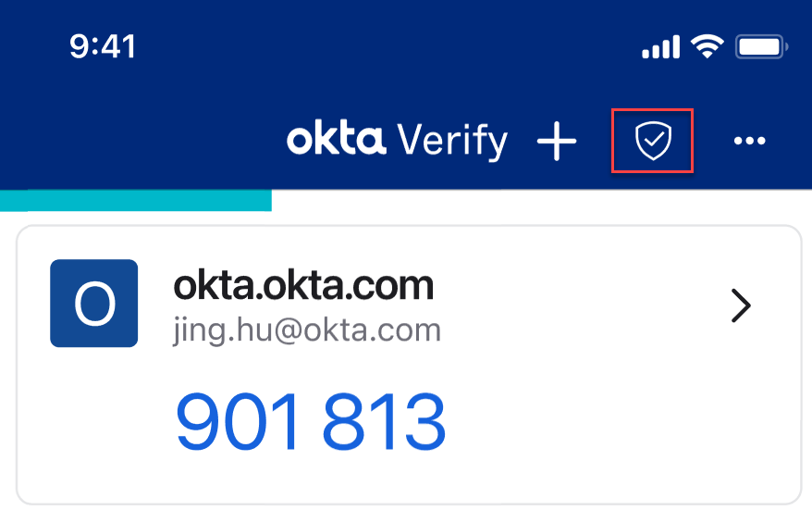This screenshot has height=510, width=812.
Task: Click the jing.hu@okta.com email text
Action: pos(306,330)
